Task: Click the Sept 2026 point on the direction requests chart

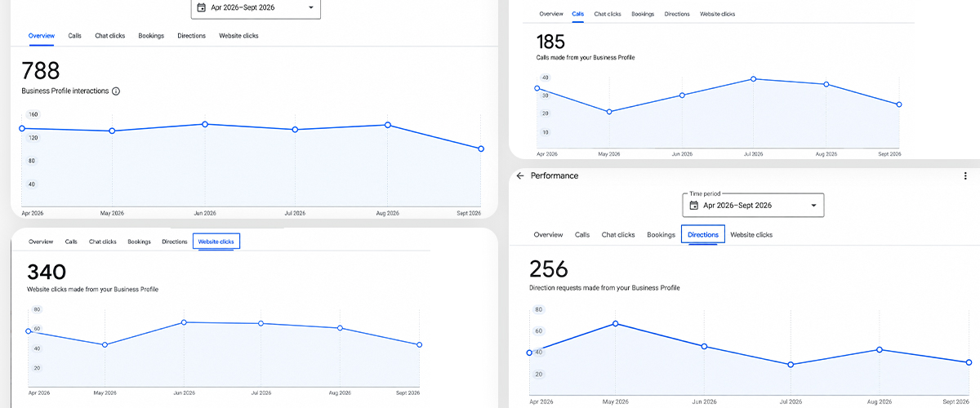Action: click(x=969, y=362)
